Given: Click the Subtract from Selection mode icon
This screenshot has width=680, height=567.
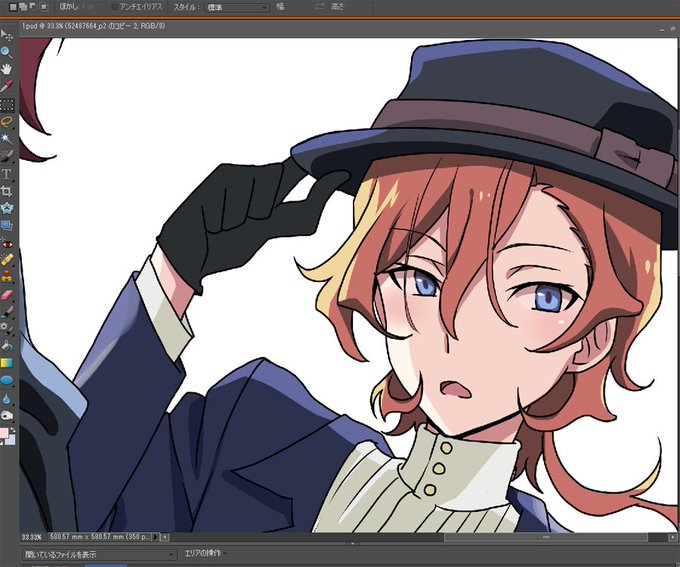Looking at the screenshot, I should point(33,7).
